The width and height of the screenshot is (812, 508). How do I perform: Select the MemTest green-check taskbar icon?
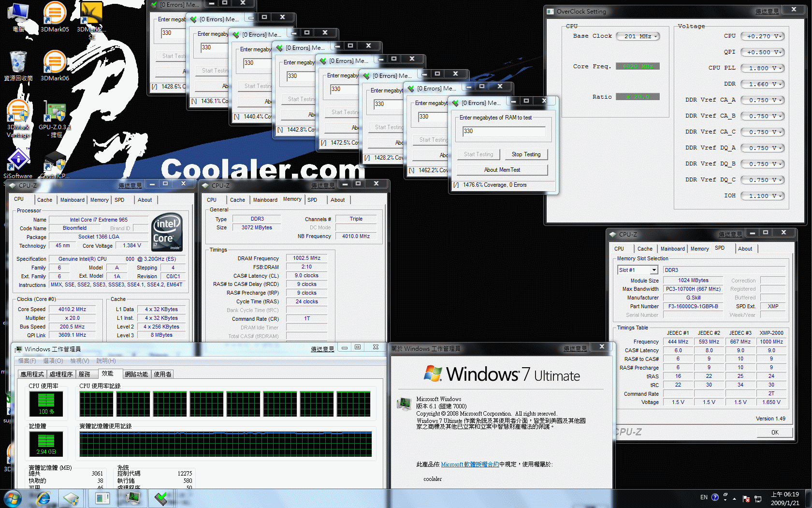161,498
